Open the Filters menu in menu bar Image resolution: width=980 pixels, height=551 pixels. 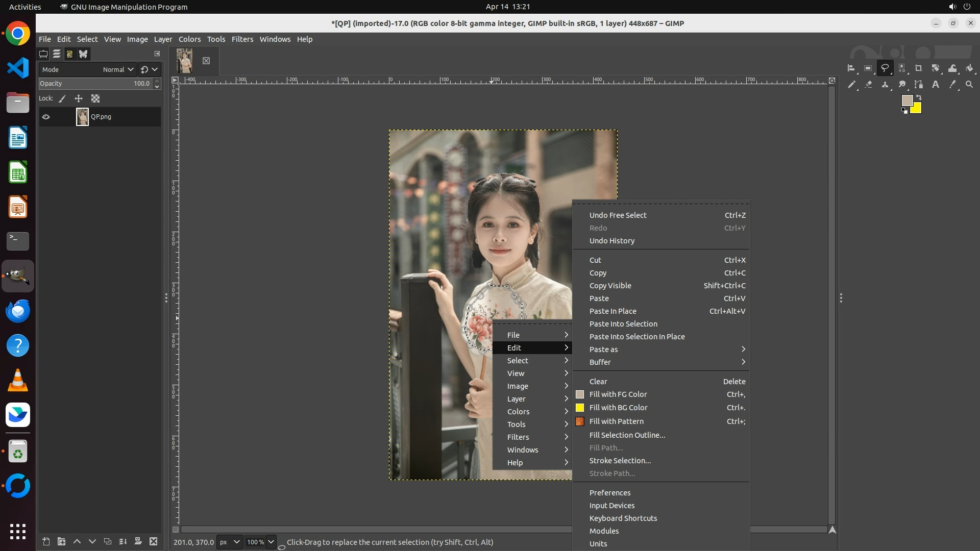(x=242, y=39)
